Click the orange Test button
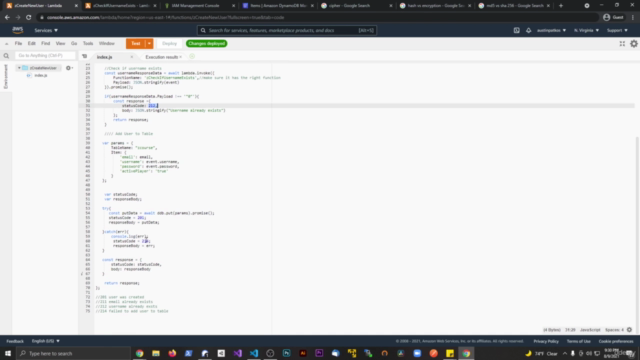 point(136,43)
